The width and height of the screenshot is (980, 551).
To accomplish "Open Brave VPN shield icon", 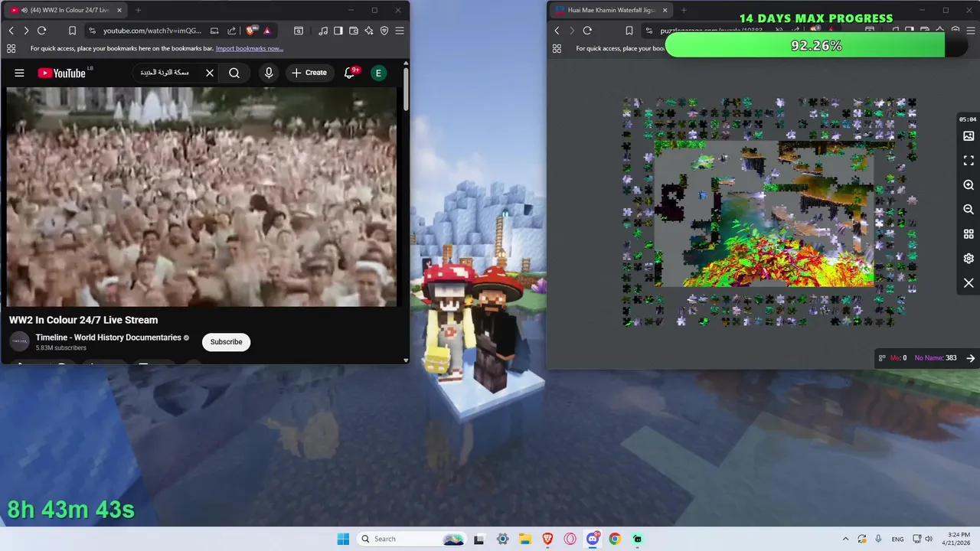I will [x=384, y=31].
